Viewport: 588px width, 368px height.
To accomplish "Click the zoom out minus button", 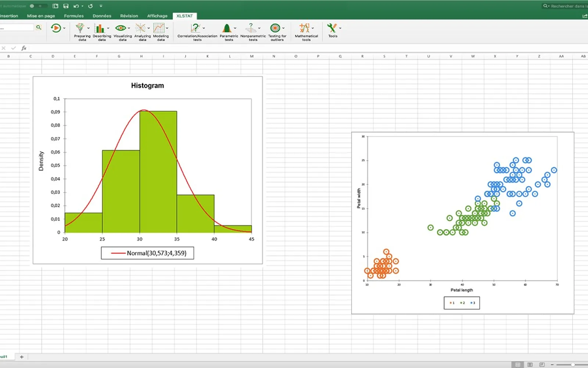I will pyautogui.click(x=552, y=364).
